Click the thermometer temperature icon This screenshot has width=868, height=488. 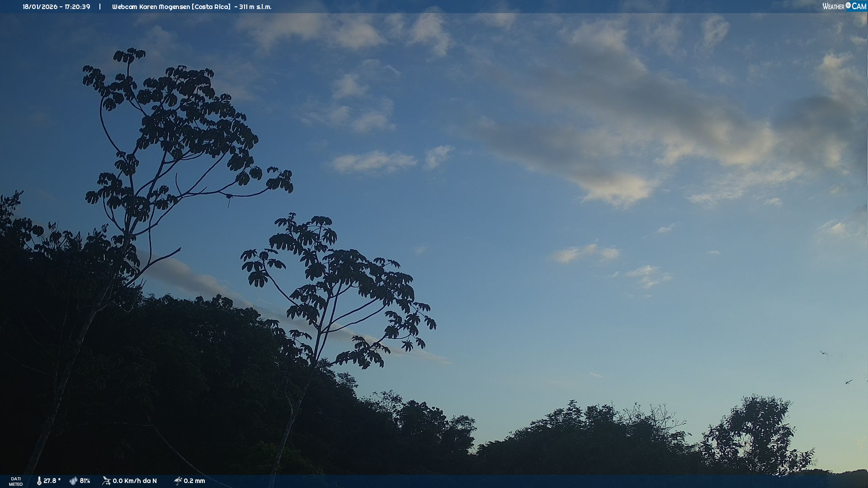tap(39, 481)
